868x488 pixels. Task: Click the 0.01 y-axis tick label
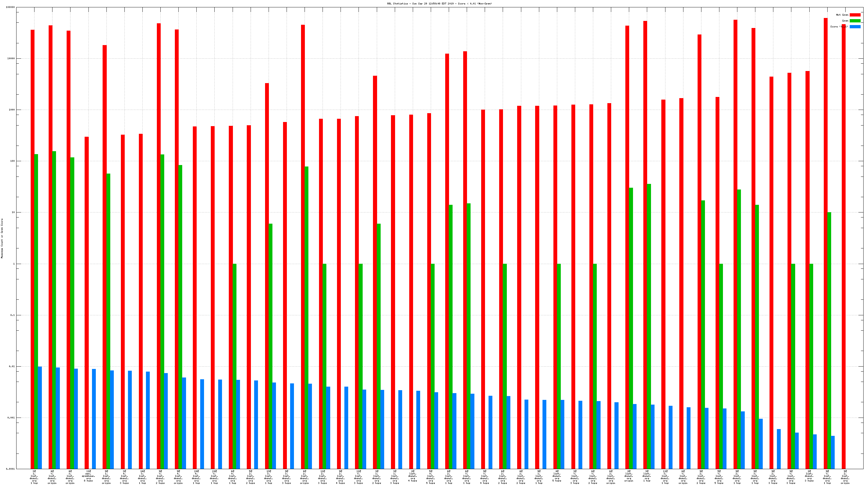point(12,366)
